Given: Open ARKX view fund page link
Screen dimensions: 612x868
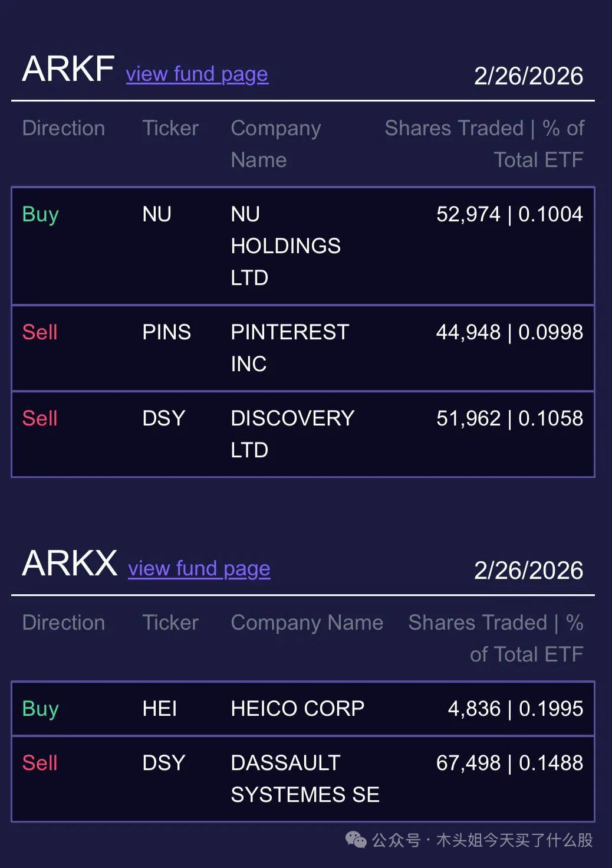Looking at the screenshot, I should 199,569.
